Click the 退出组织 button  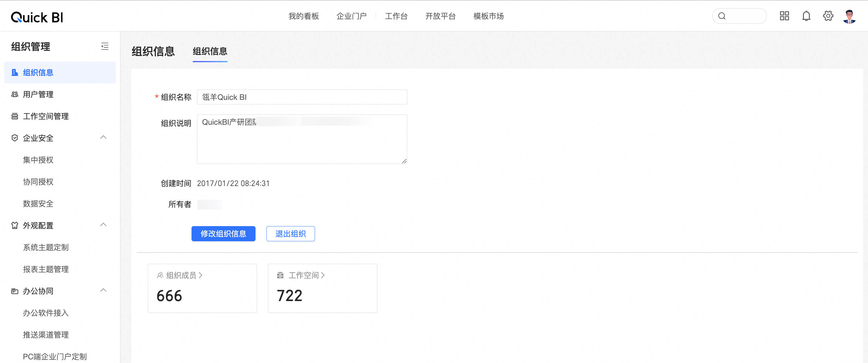click(290, 234)
